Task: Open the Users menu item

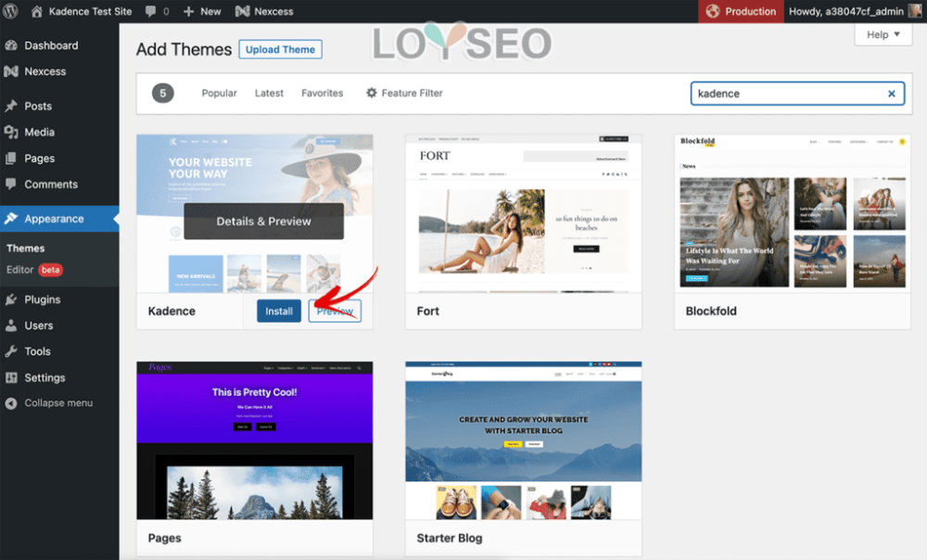Action: pos(38,325)
